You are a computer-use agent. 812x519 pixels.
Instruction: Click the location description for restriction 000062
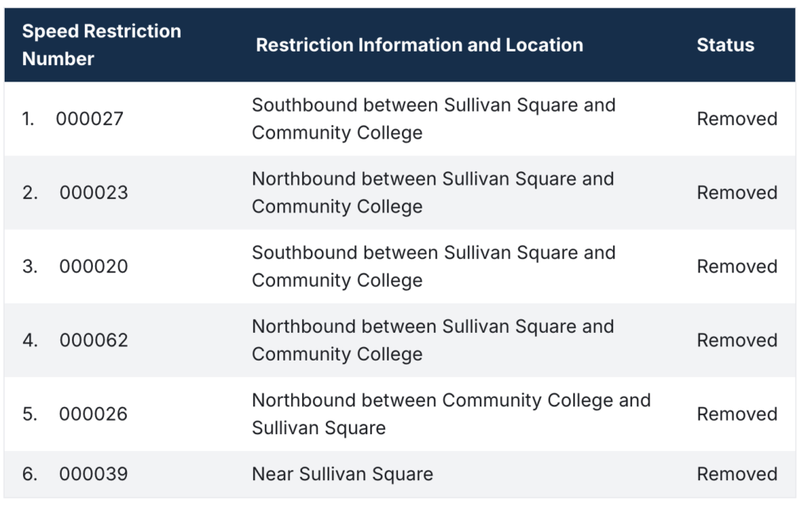(433, 340)
